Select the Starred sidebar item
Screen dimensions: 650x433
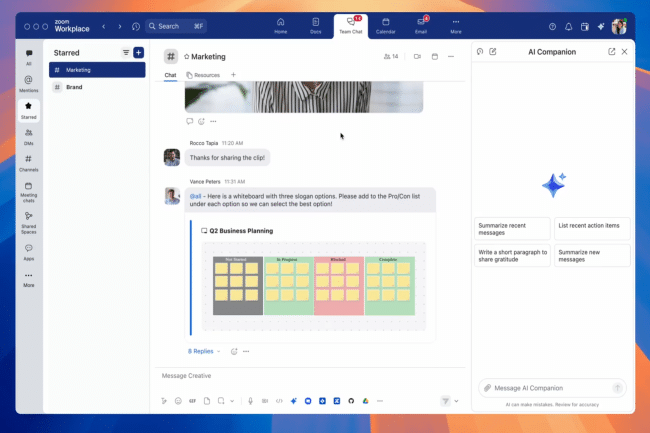click(x=29, y=111)
